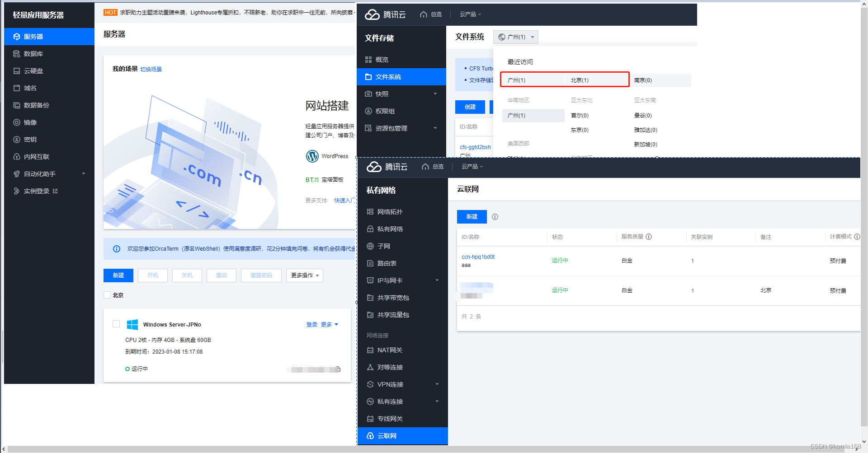This screenshot has height=453, width=868.
Task: Open 数据备份 in Lighthouse sidebar
Action: [49, 105]
